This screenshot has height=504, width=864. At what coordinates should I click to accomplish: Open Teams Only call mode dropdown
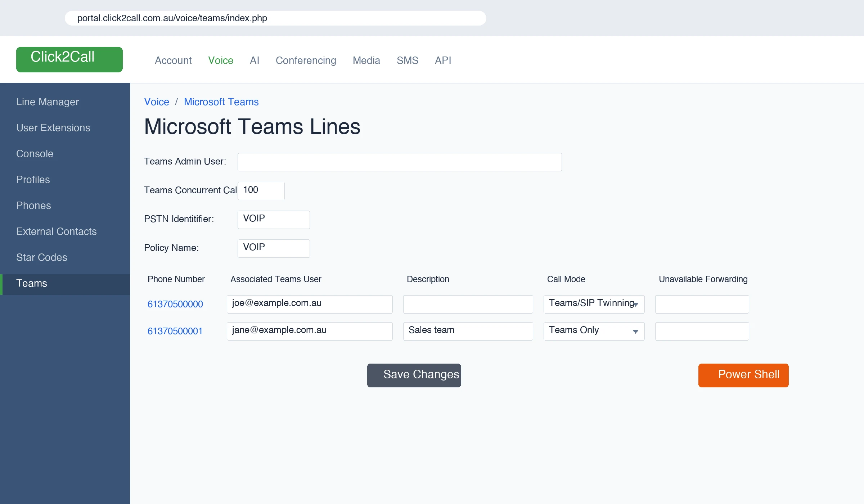point(594,331)
